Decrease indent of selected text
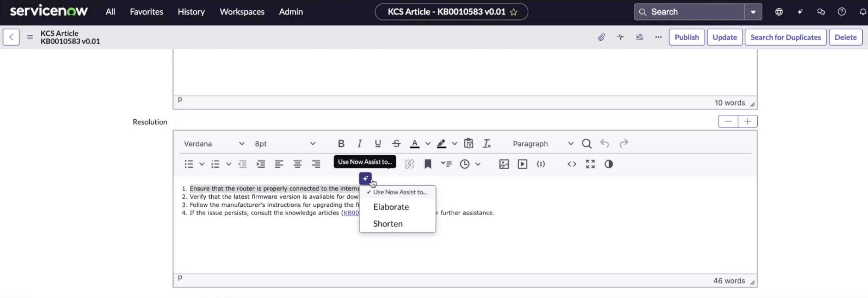Image resolution: width=868 pixels, height=298 pixels. (242, 164)
